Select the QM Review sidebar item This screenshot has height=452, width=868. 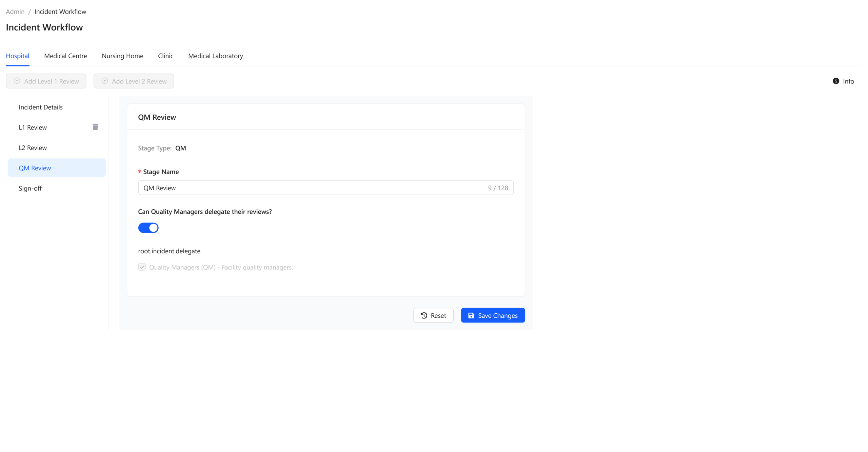pos(35,168)
